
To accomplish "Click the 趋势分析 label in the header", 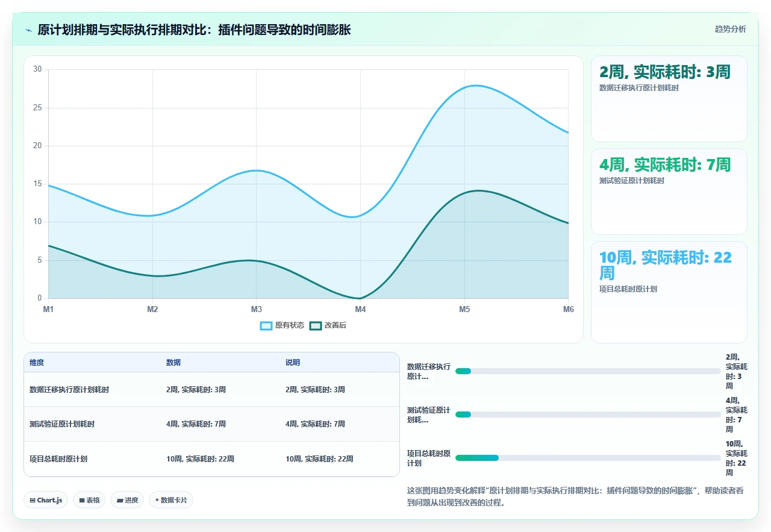I will [730, 29].
